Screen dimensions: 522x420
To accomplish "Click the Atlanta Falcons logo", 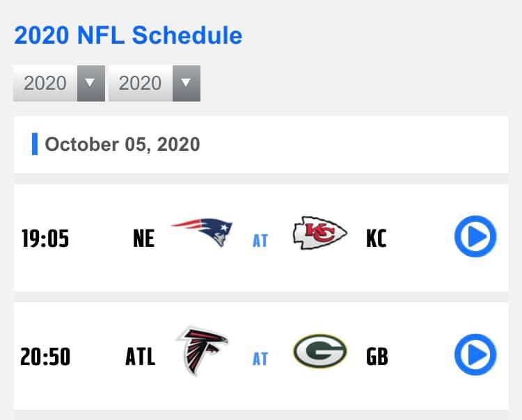I will [x=202, y=351].
